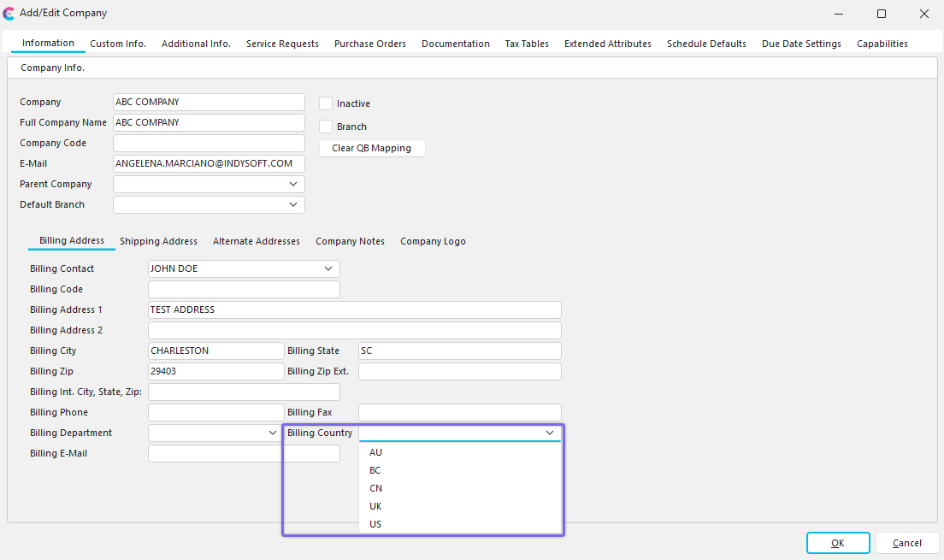The width and height of the screenshot is (944, 560).
Task: Click into the Company Code field
Action: [x=209, y=144]
